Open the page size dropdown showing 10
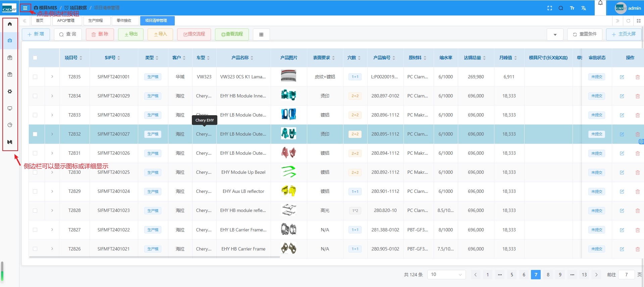644x287 pixels. 446,275
